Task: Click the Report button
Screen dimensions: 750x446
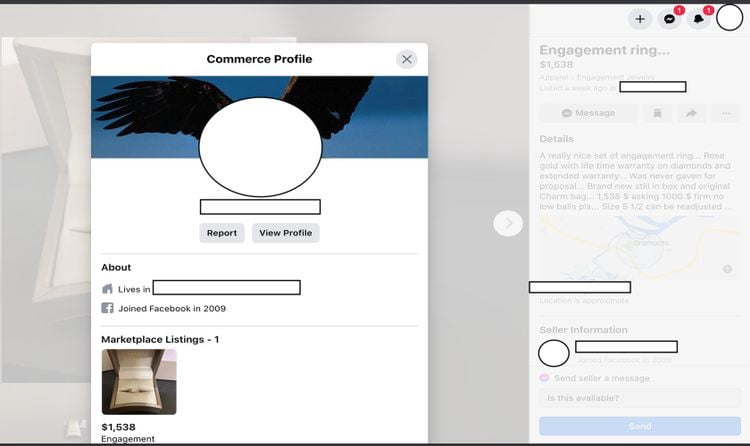Action: pyautogui.click(x=222, y=233)
